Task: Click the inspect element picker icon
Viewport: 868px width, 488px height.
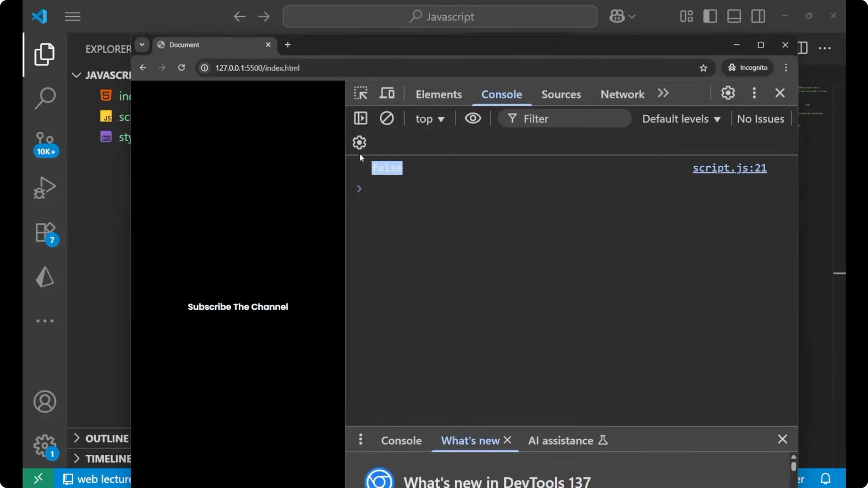Action: (x=360, y=93)
